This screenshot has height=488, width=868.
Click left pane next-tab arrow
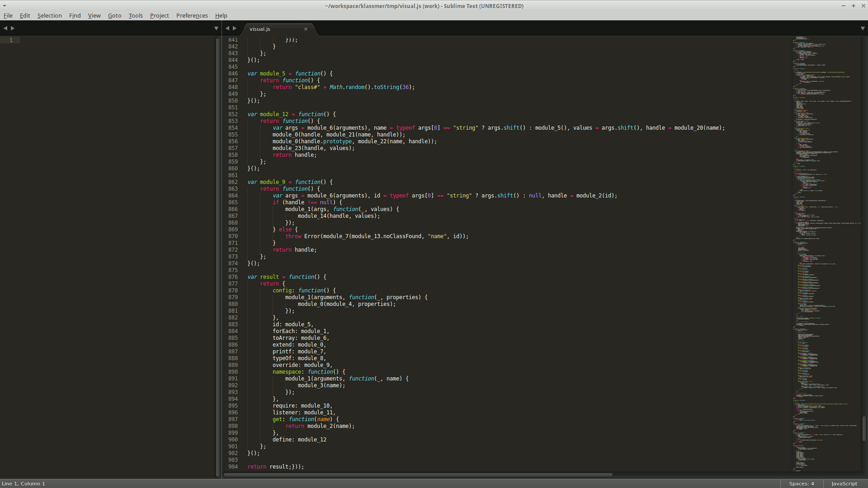click(x=13, y=28)
